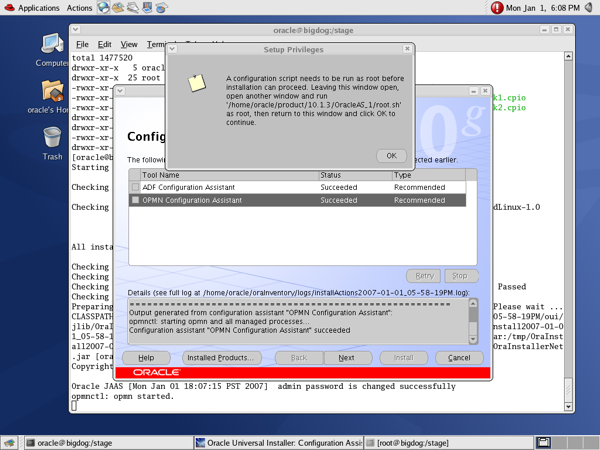Switch to Oracle Universal Installer taskbar item
Viewport: 600px width, 450px height.
279,443
